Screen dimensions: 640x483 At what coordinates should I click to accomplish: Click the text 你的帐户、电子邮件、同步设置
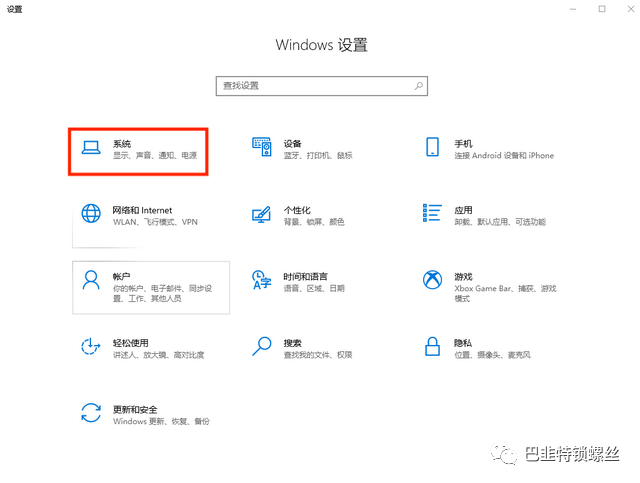point(162,294)
